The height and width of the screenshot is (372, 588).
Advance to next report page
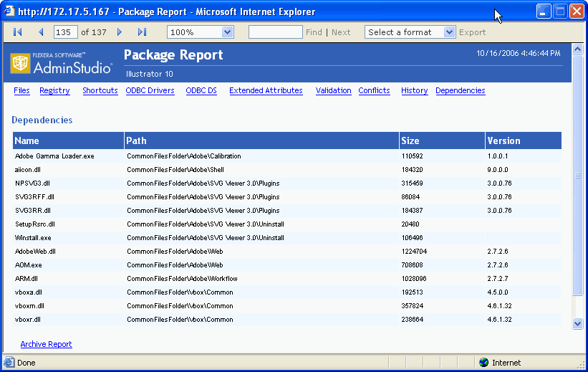pos(120,32)
